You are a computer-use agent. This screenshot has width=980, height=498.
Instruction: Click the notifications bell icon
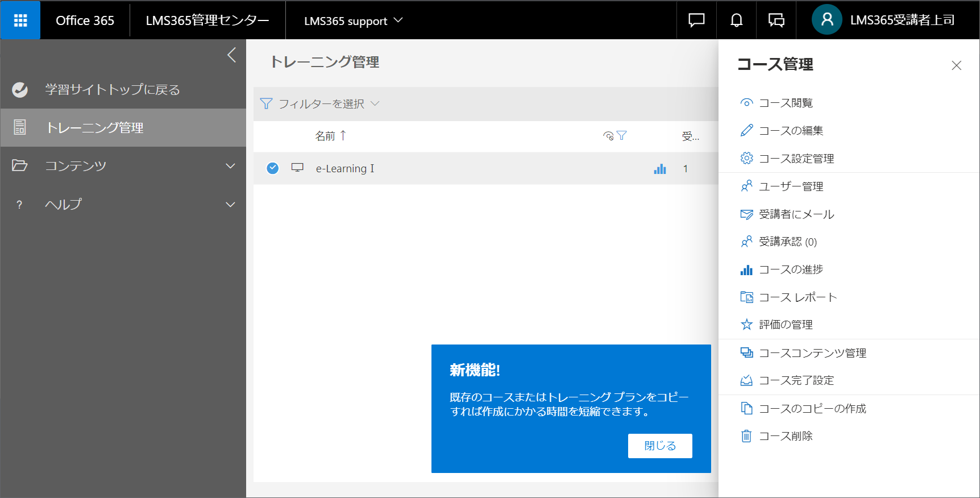[736, 20]
